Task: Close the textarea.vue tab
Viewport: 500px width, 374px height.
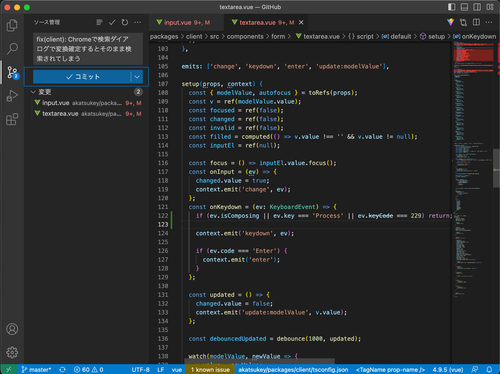Action: (x=301, y=22)
